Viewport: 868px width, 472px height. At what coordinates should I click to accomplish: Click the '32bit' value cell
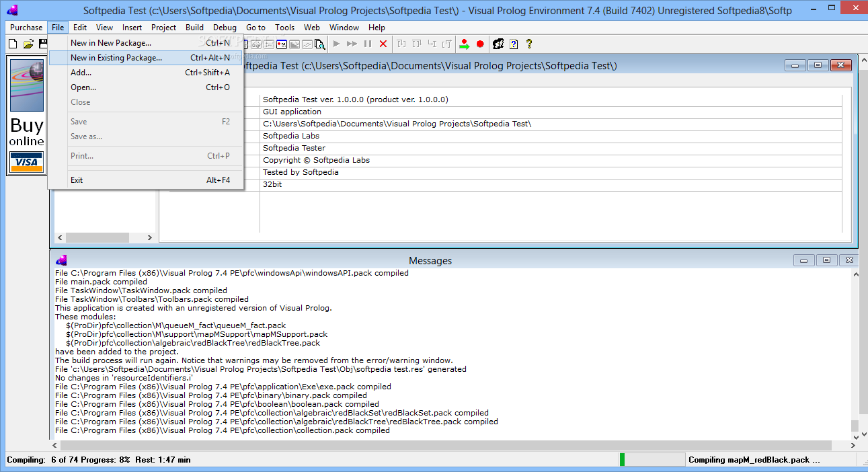coord(551,184)
